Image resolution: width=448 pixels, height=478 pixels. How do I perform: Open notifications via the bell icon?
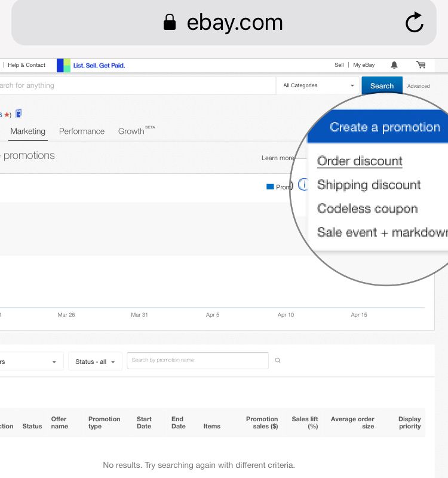(394, 65)
